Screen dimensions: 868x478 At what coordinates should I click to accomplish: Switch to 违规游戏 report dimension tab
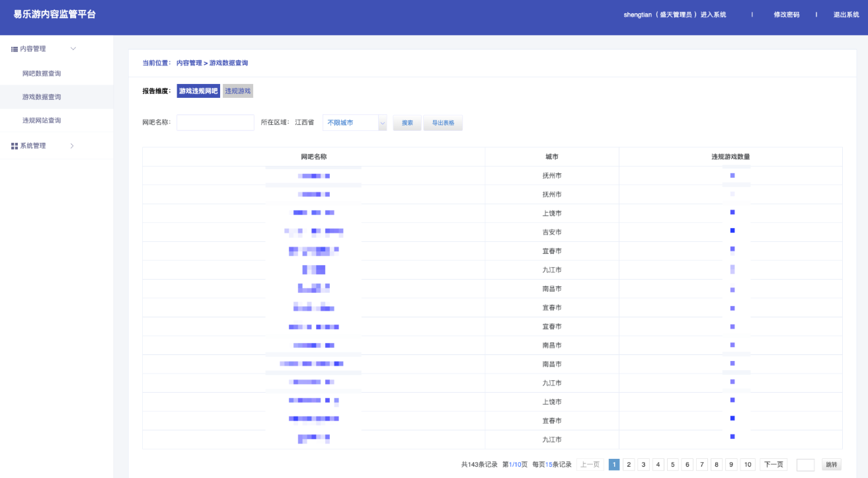click(x=238, y=91)
